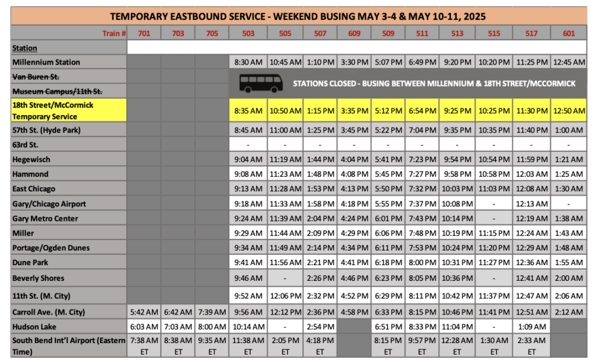Click the red Train # label
This screenshot has height=364, width=596.
click(x=114, y=34)
